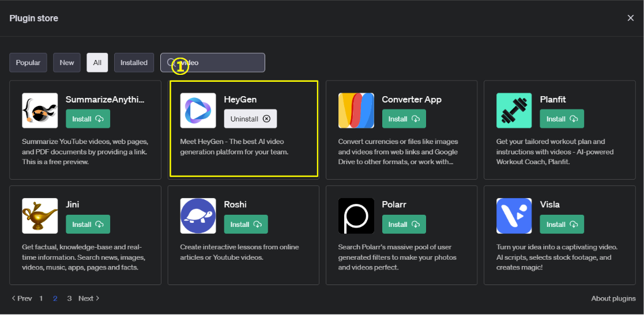Click the Jini golden lamp logo
This screenshot has width=644, height=315.
click(40, 216)
